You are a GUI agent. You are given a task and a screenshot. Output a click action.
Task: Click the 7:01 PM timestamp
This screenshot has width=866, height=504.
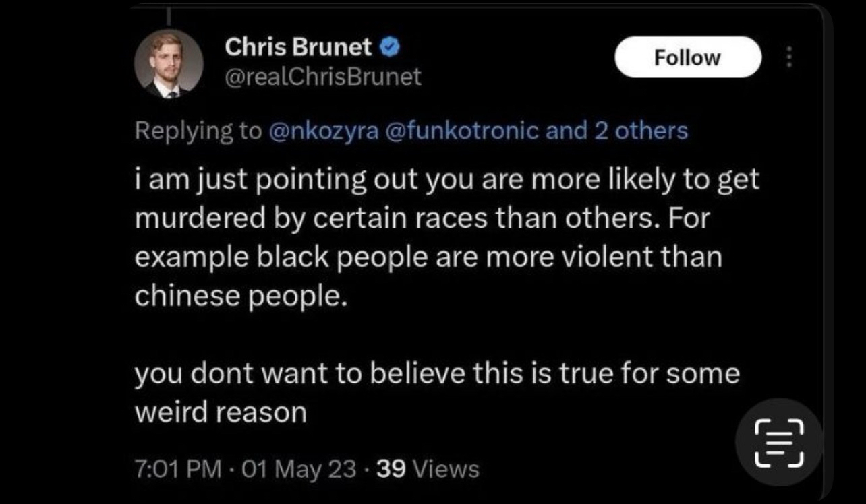tap(178, 468)
